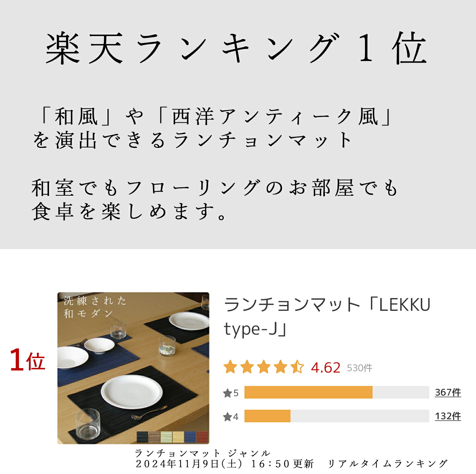476x474 pixels.
Task: Click the 530件 total review count
Action: [360, 368]
